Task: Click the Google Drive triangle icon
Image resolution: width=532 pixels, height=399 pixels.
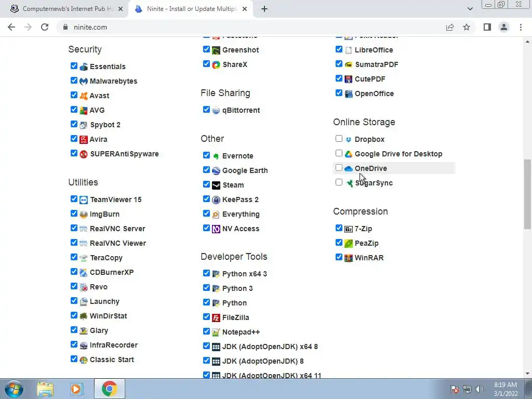Action: (x=349, y=154)
